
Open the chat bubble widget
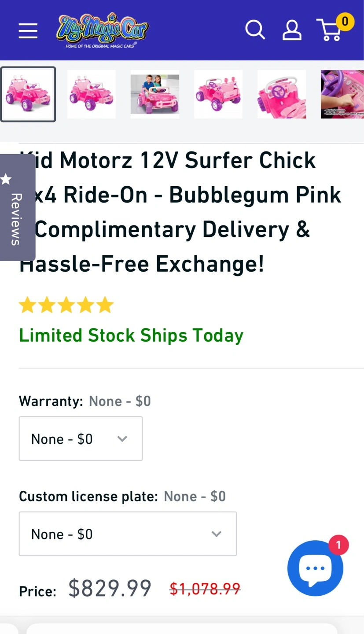tap(315, 568)
